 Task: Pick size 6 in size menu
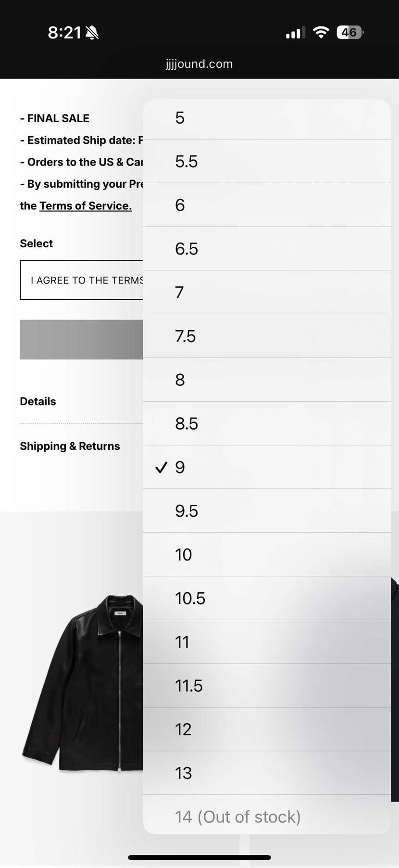pyautogui.click(x=266, y=205)
